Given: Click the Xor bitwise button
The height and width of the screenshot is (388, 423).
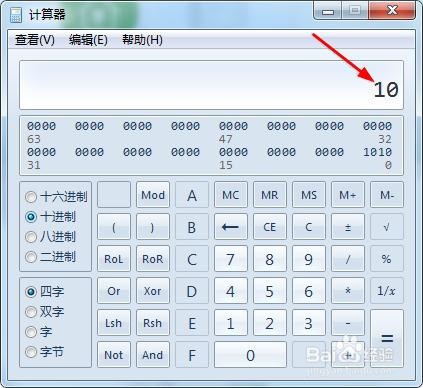Looking at the screenshot, I should tap(153, 291).
